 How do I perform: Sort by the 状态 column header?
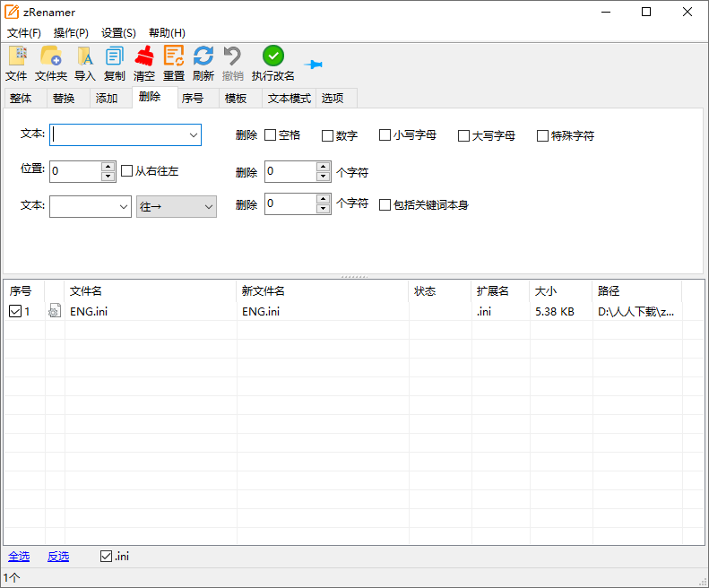pyautogui.click(x=440, y=290)
